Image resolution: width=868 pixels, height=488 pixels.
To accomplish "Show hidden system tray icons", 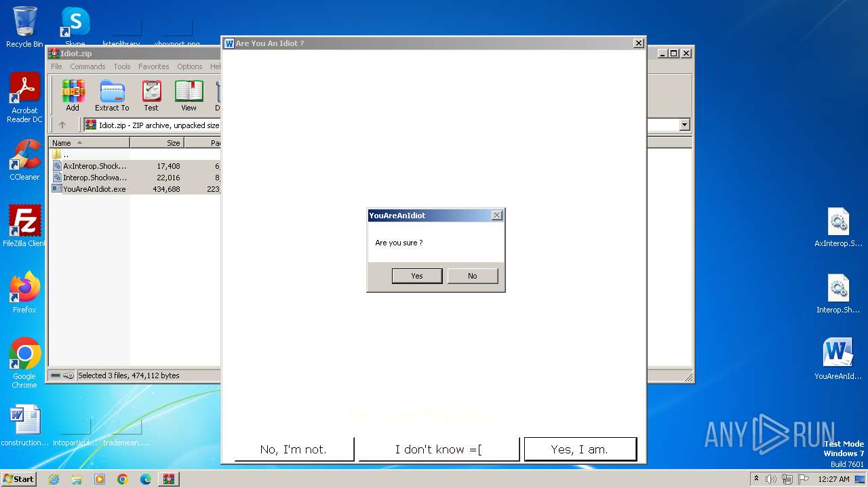I will [x=756, y=479].
